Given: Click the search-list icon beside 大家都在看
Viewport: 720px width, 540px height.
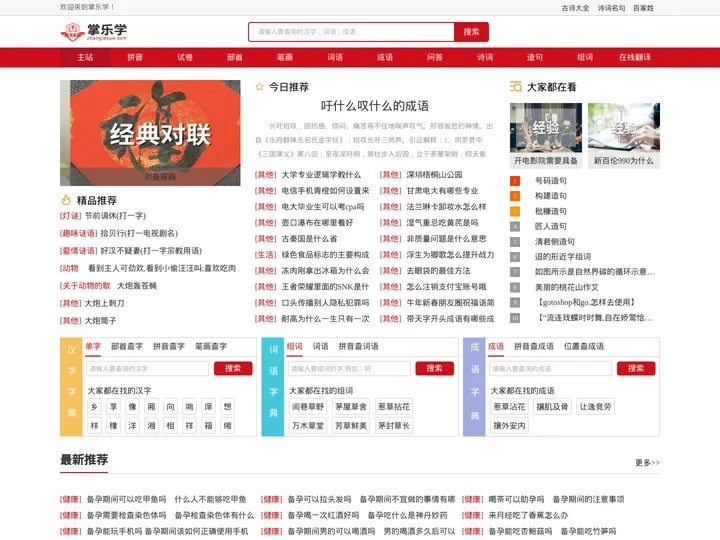Looking at the screenshot, I should (x=516, y=87).
